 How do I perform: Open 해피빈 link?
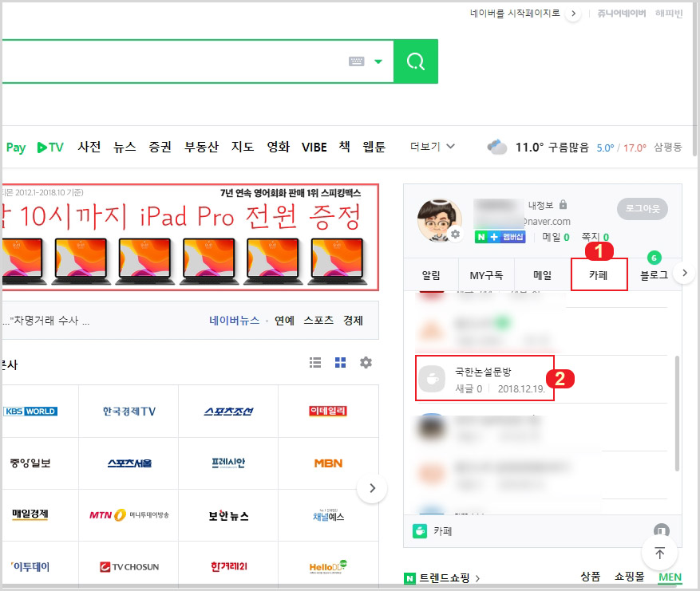(669, 14)
